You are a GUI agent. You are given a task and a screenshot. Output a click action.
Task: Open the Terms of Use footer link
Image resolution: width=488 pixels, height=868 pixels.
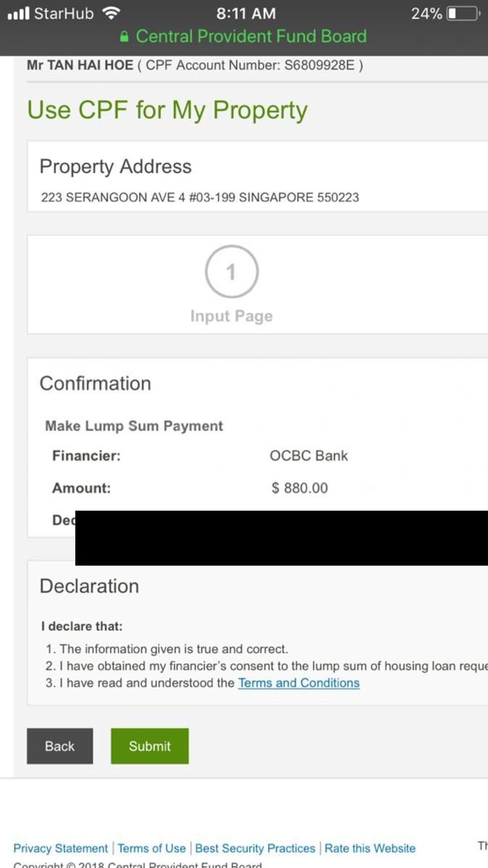[152, 848]
